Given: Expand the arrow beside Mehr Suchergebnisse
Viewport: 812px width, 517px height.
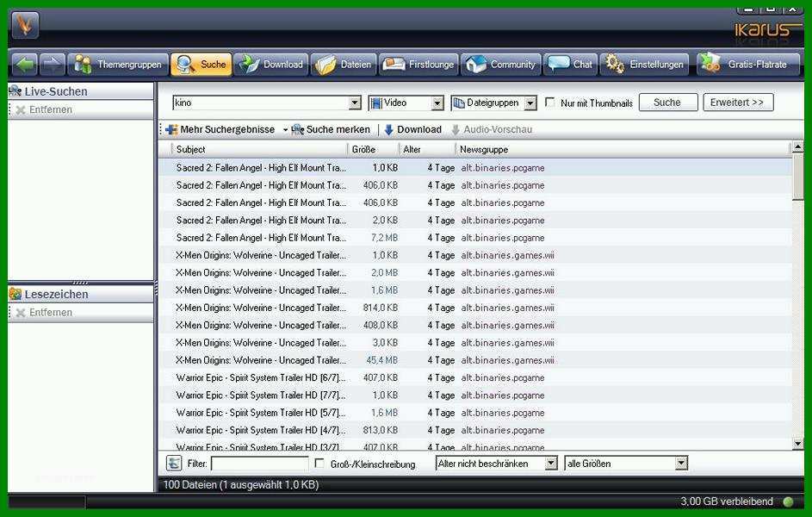Looking at the screenshot, I should point(285,130).
